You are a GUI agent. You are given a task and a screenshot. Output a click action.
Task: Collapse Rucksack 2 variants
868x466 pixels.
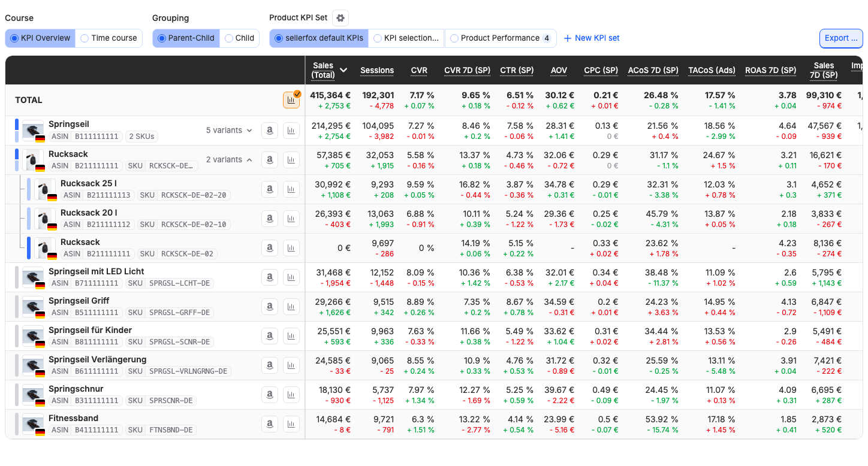(x=230, y=160)
